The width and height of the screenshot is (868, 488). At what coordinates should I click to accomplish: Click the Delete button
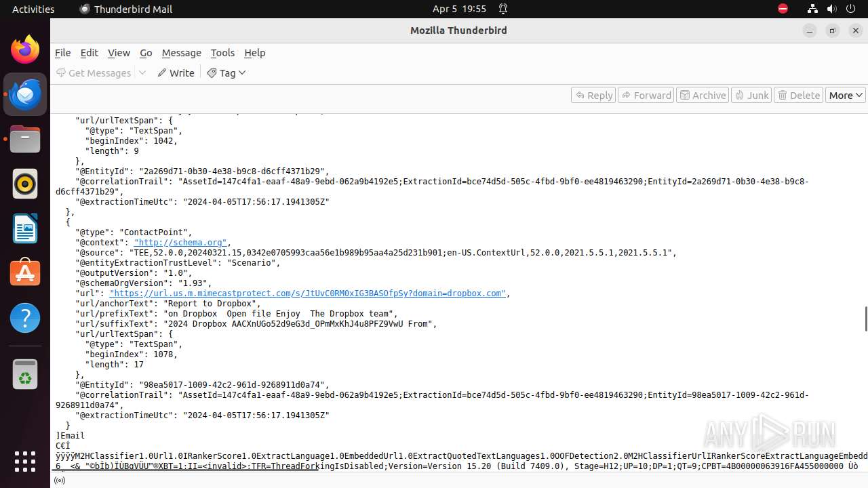coord(799,95)
